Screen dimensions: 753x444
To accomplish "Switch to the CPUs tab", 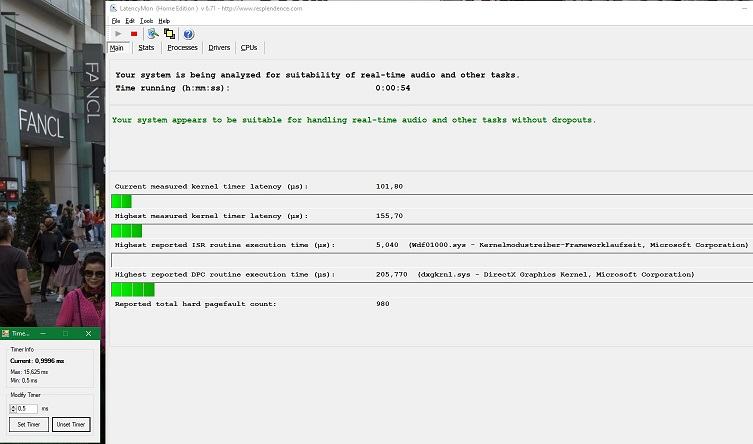I will point(249,48).
